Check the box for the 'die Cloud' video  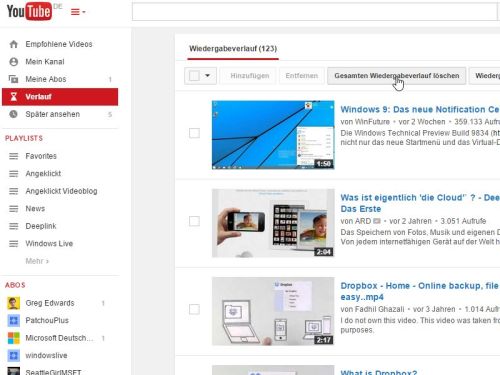pos(194,221)
